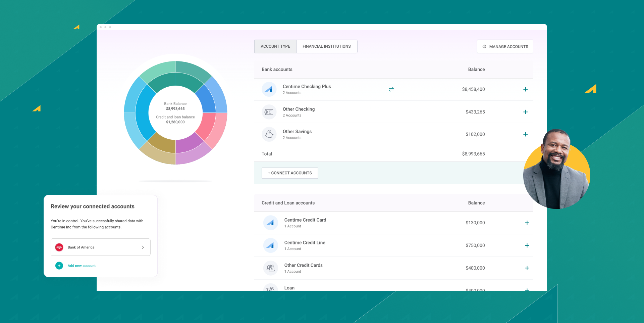The width and height of the screenshot is (644, 323).
Task: Expand Centime Credit Card details
Action: click(527, 223)
